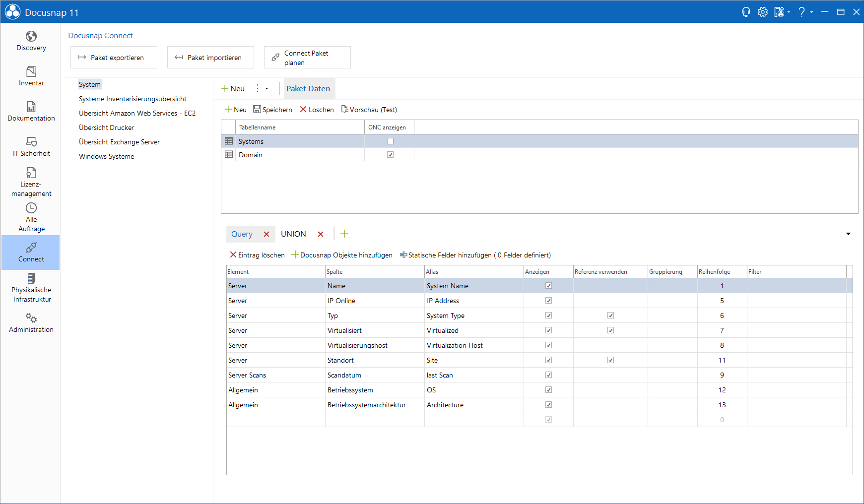Click Docusnap Objekte hinzufügen
This screenshot has height=504, width=864.
point(342,255)
